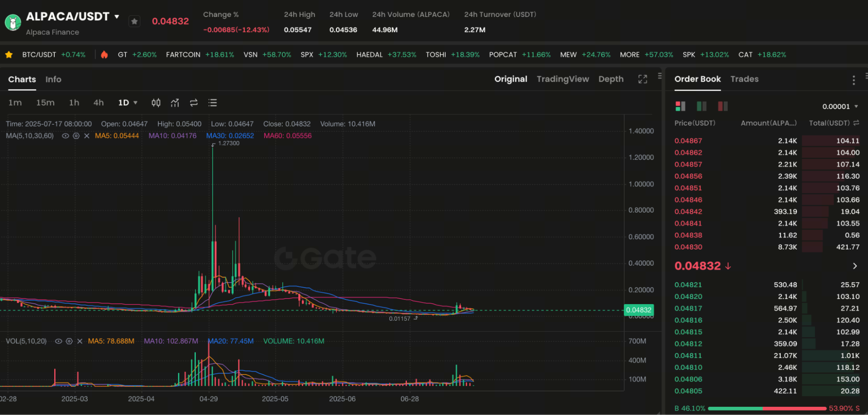The image size is (868, 415).
Task: Switch to the Order Book tab
Action: click(697, 79)
